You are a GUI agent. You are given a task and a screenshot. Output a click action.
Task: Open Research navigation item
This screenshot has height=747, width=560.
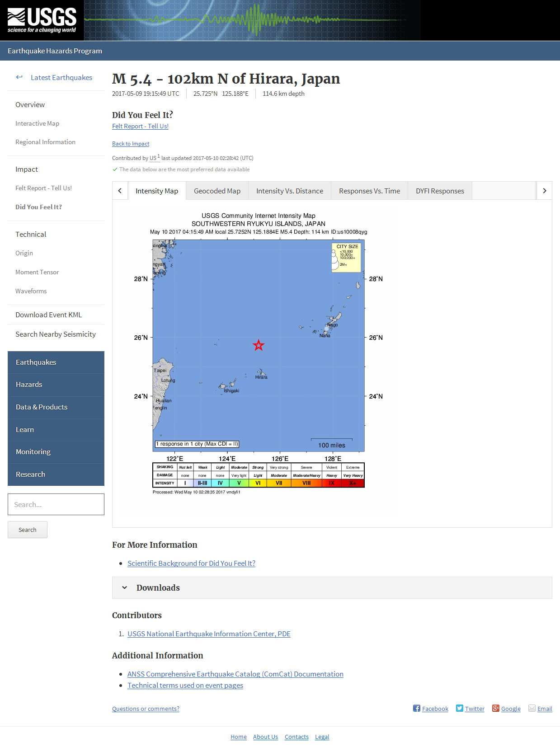coord(56,475)
